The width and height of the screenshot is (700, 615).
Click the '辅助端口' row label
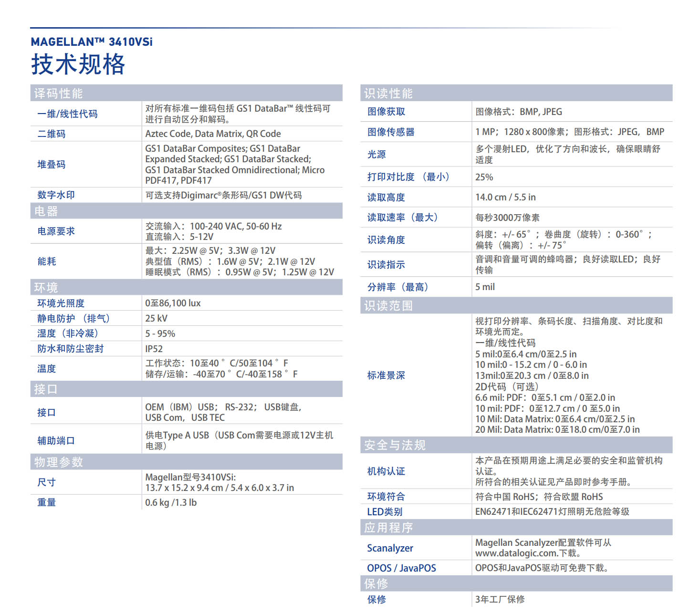coord(56,441)
